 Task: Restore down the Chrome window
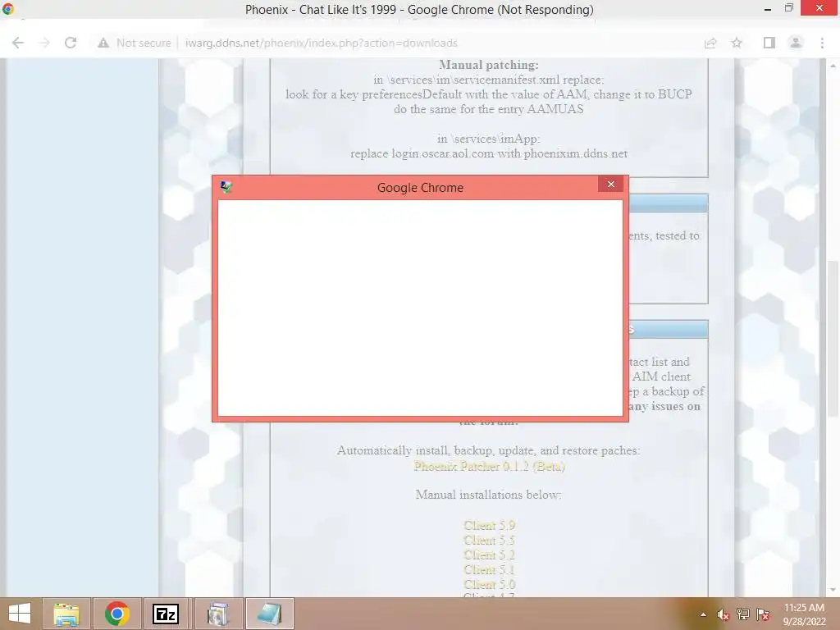coord(788,8)
